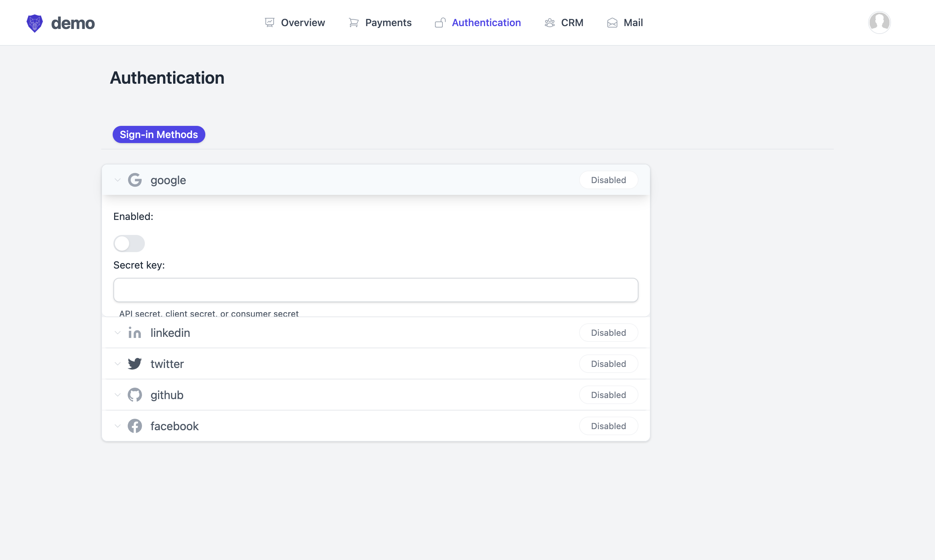Click the Overview chart icon
Viewport: 935px width, 560px height.
(x=269, y=23)
